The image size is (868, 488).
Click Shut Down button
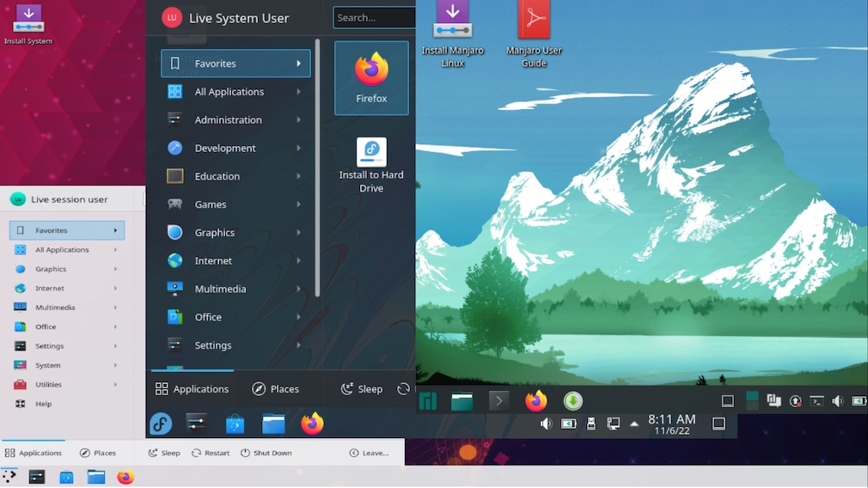coord(266,453)
